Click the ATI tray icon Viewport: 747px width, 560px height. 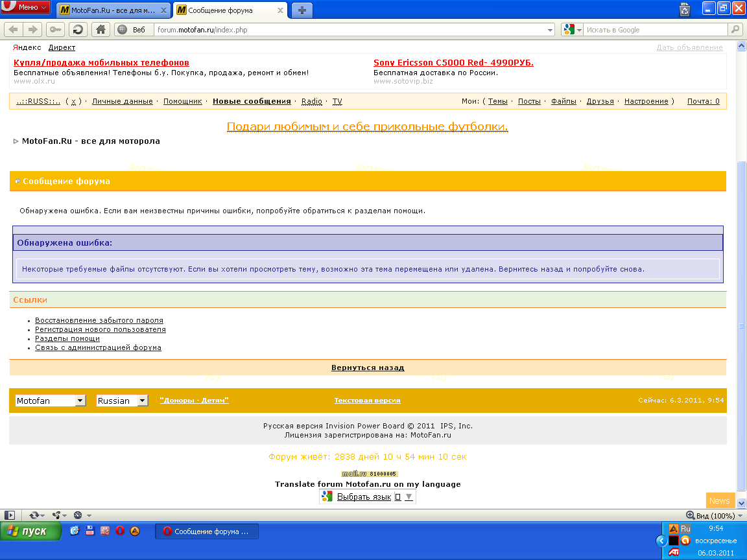click(x=674, y=552)
